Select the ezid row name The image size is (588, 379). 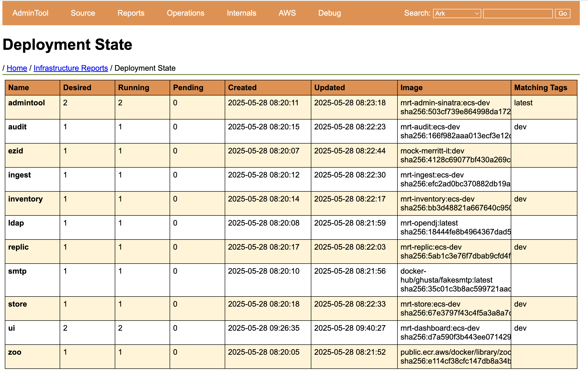[x=15, y=151]
